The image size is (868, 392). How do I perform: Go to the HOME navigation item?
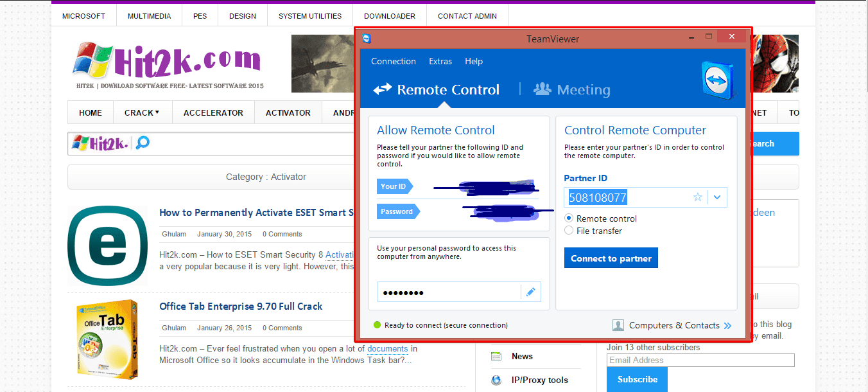(x=91, y=112)
